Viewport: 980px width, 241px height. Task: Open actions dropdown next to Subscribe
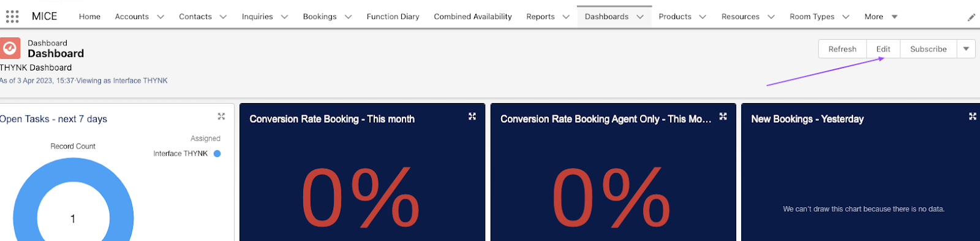[966, 49]
